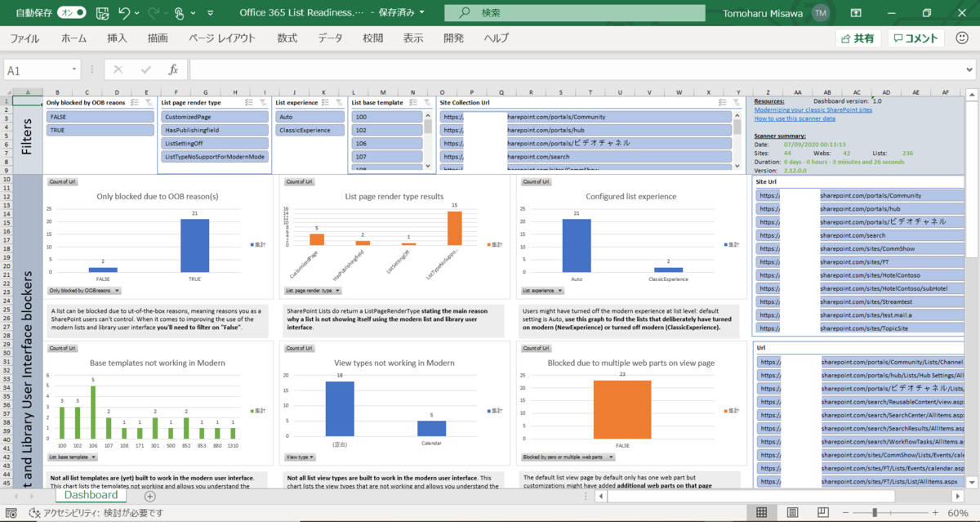The width and height of the screenshot is (980, 522).
Task: Open Customize Quick Access Toolbar dropdown
Action: coord(209,13)
